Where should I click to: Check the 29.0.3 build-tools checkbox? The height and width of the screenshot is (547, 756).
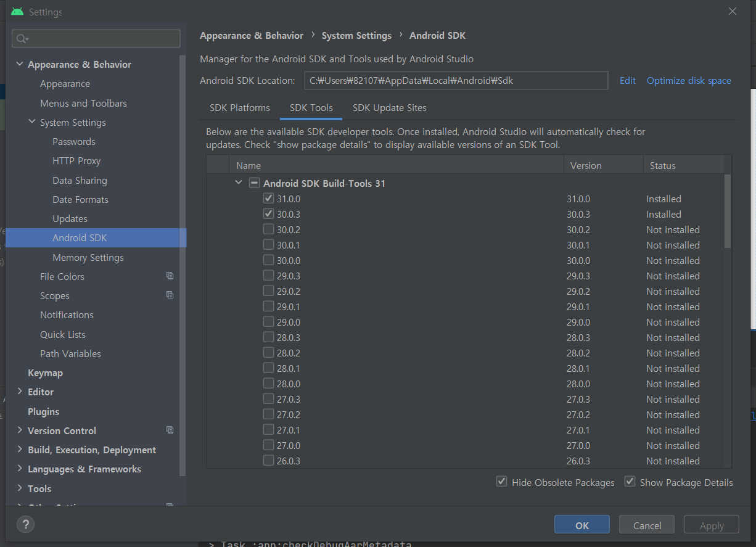pos(268,276)
